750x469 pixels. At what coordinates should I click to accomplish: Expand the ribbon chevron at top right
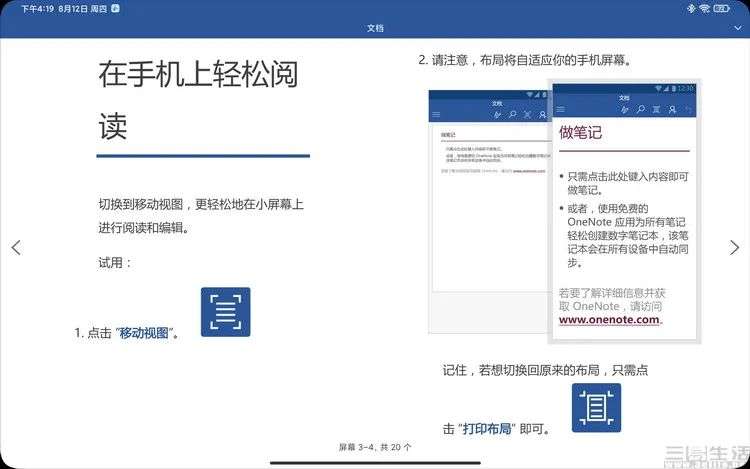738,28
